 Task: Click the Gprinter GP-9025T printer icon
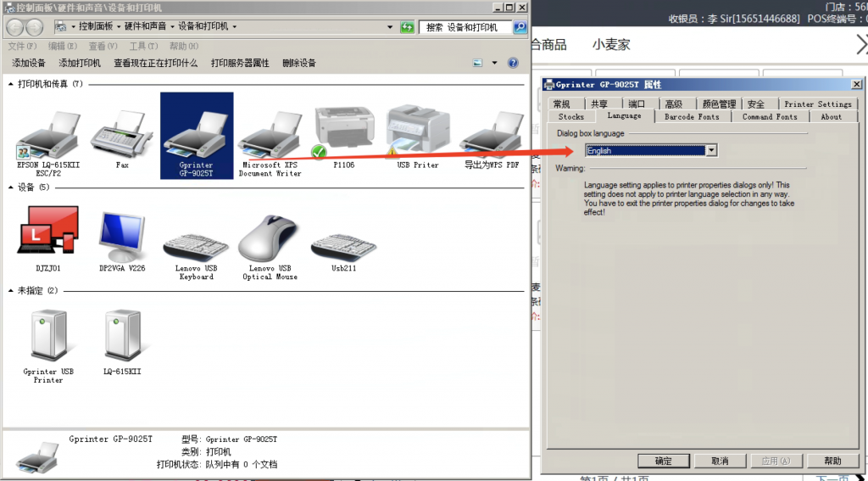196,131
